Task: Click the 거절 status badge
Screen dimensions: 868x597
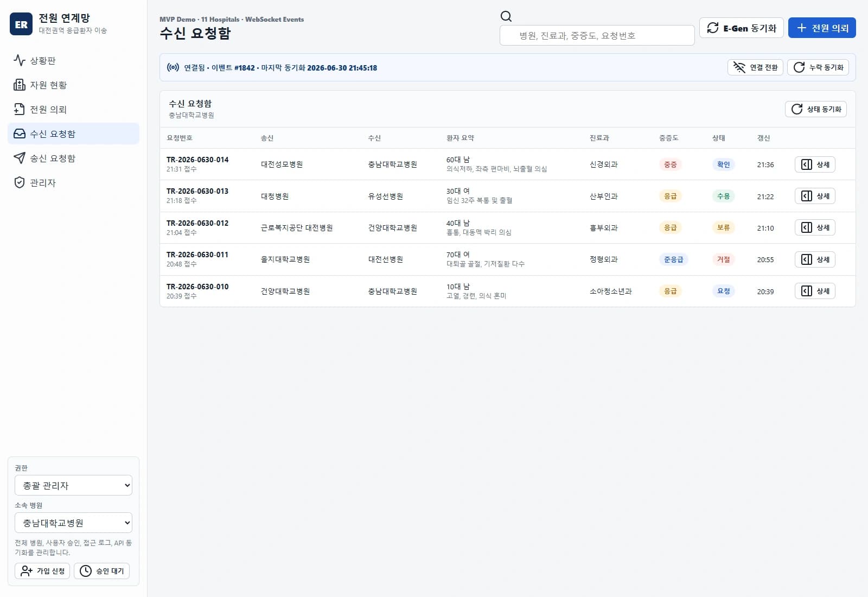Action: pyautogui.click(x=724, y=259)
